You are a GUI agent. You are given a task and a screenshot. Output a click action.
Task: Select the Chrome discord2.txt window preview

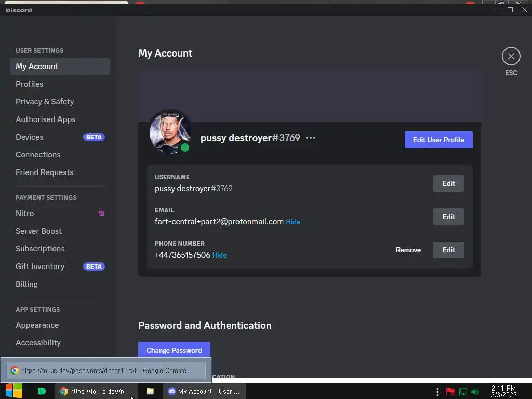click(x=106, y=370)
